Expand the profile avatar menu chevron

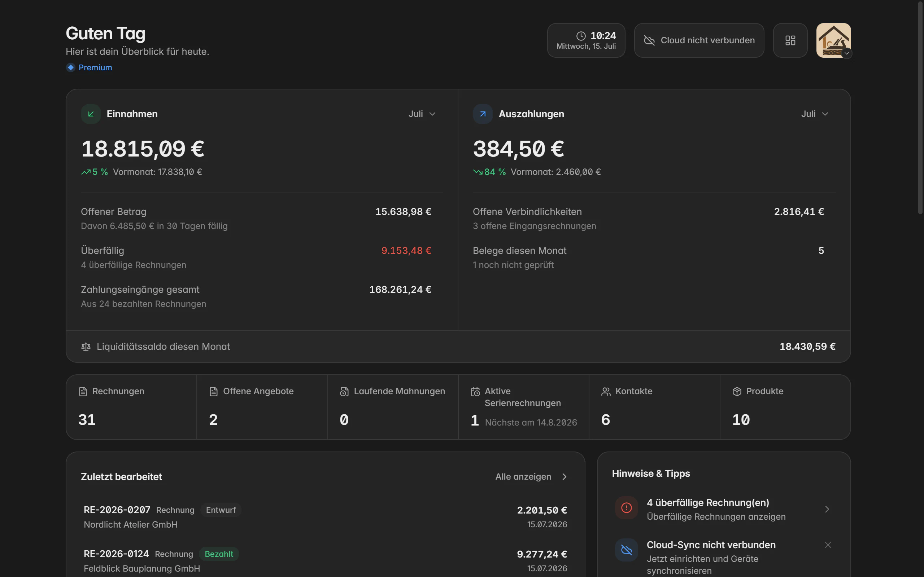(846, 53)
